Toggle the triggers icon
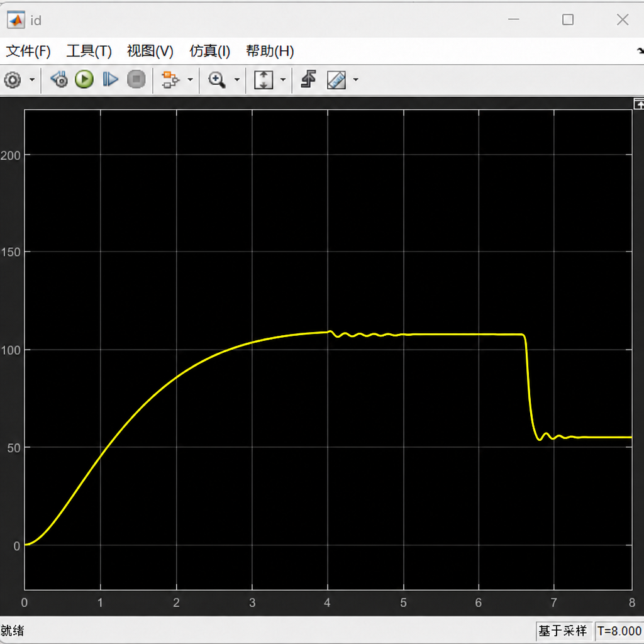The image size is (644, 644). [308, 79]
